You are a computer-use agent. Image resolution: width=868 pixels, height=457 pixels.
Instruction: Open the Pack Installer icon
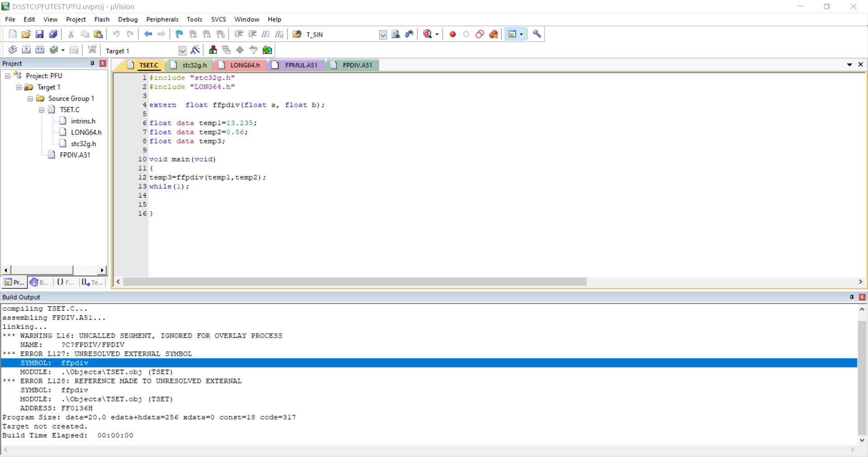pos(267,50)
